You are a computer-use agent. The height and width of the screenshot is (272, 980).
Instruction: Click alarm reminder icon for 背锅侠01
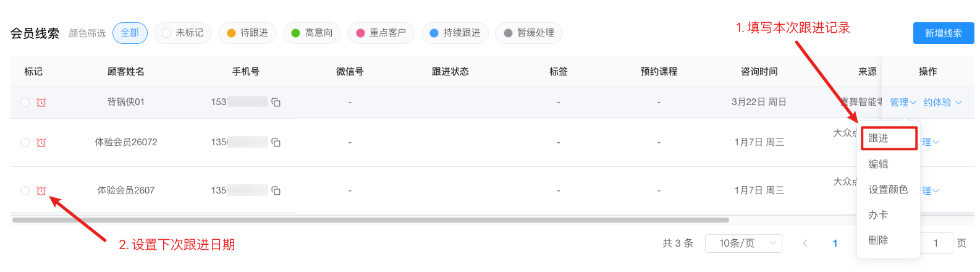(x=41, y=103)
